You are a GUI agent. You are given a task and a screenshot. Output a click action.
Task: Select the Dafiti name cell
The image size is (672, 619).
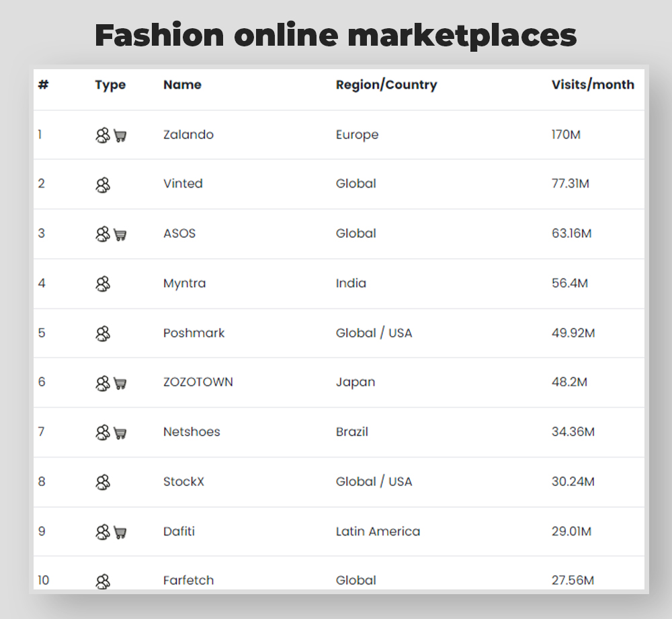tap(179, 531)
